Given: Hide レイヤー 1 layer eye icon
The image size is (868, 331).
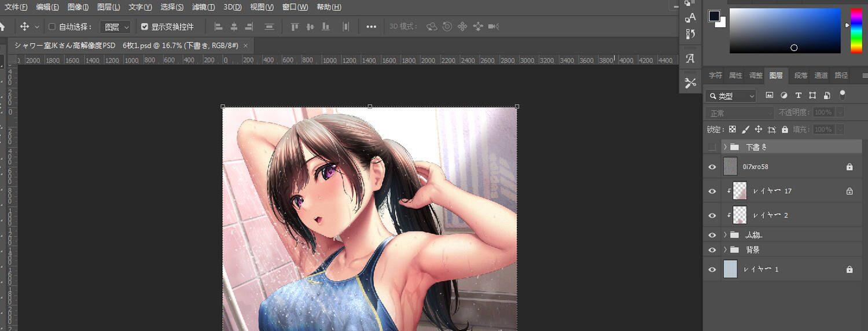Looking at the screenshot, I should tap(712, 270).
